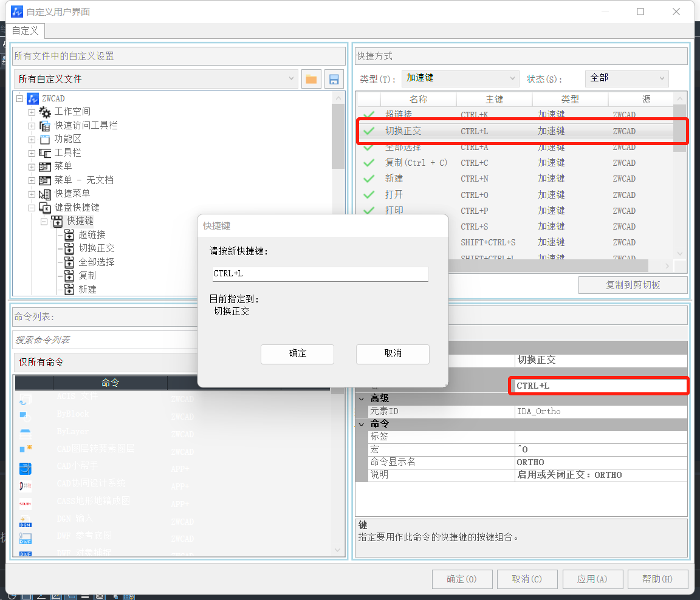Viewport: 700px width, 600px height.
Task: Click the 命令 column header in command list
Action: (110, 383)
